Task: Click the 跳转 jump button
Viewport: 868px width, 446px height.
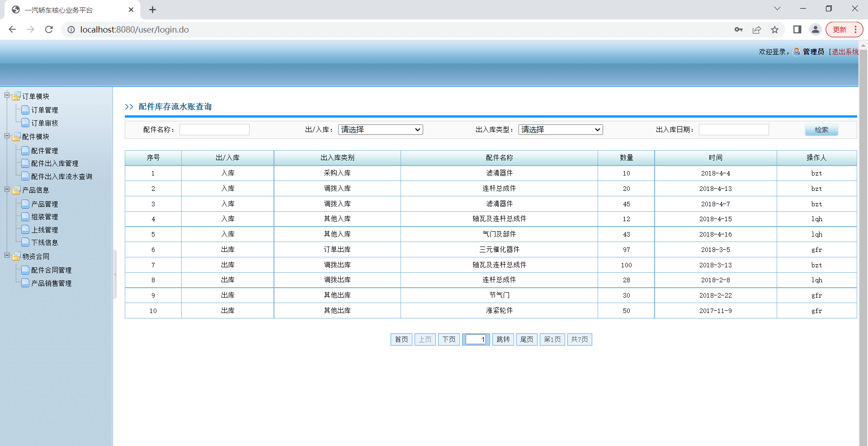Action: [x=503, y=339]
